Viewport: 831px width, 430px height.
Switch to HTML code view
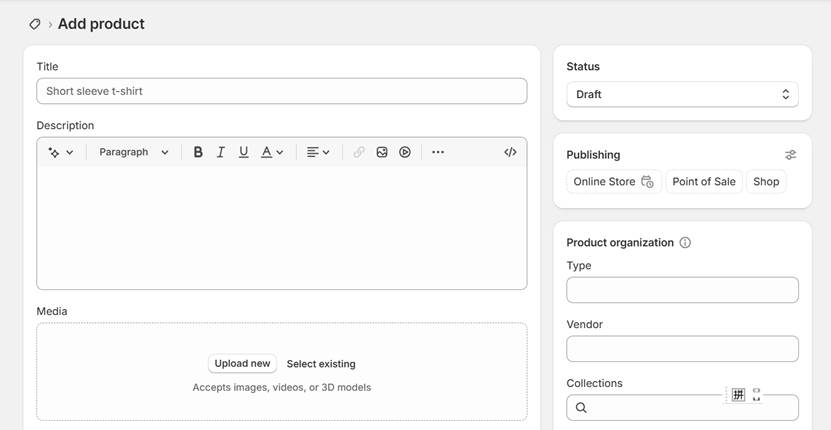click(x=510, y=152)
